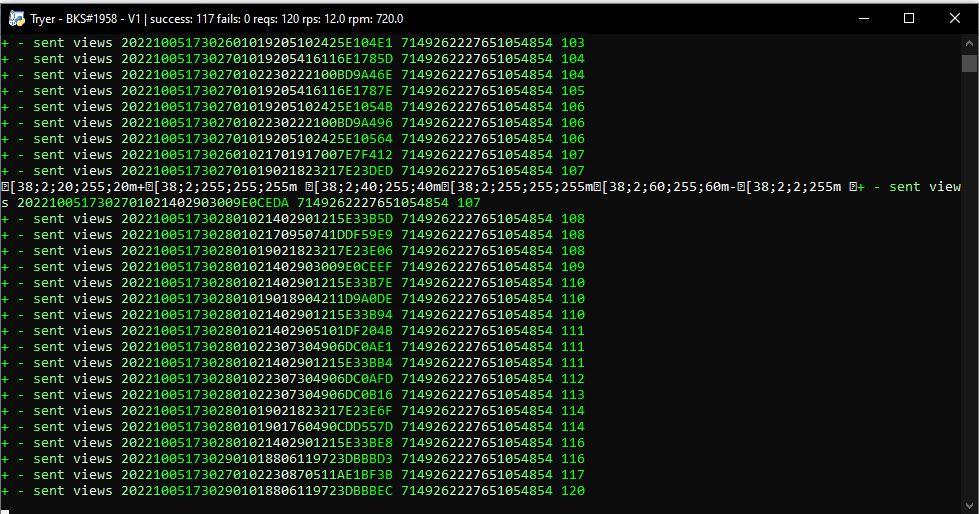Screen dimensions: 979x514
Task: Click the log line with ID ending E33B7E
Action: (x=293, y=283)
